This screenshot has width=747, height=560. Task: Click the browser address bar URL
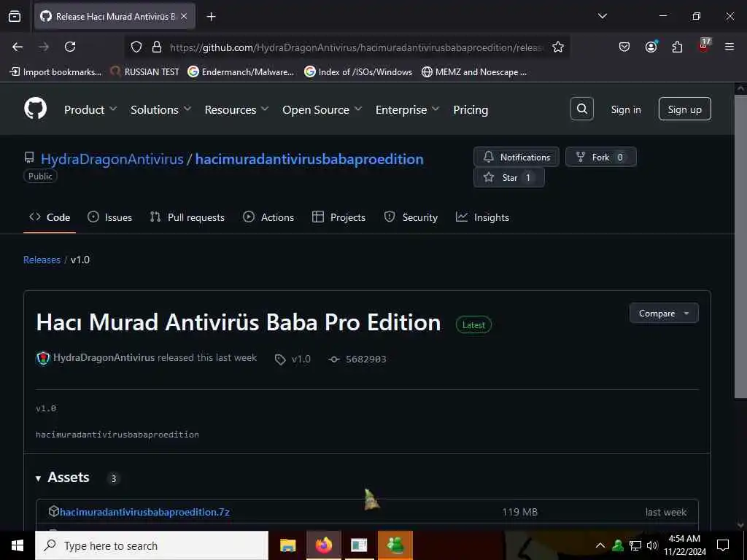356,47
